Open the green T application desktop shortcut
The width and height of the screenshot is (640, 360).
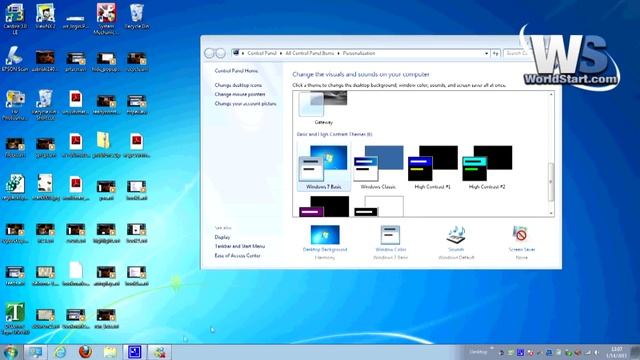[x=15, y=318]
